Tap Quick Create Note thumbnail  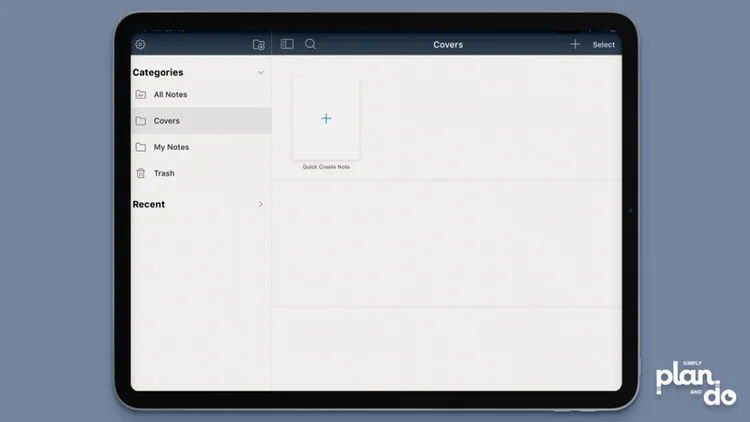pos(326,119)
